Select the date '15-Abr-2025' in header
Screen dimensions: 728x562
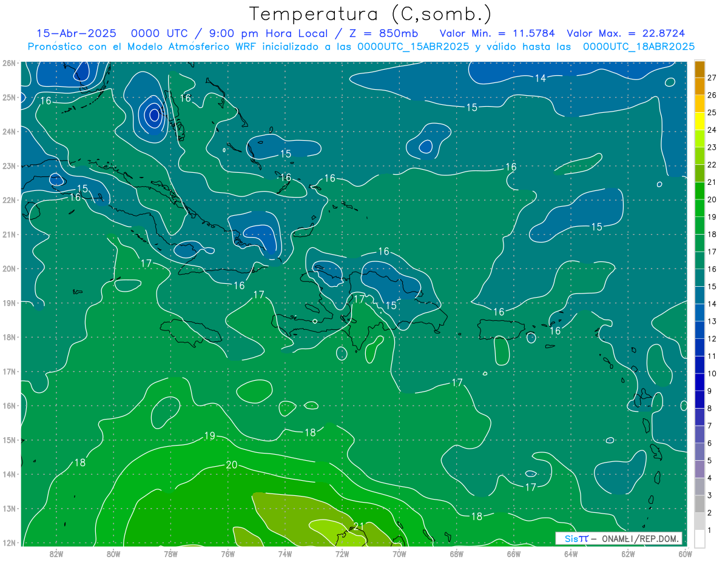pos(77,33)
